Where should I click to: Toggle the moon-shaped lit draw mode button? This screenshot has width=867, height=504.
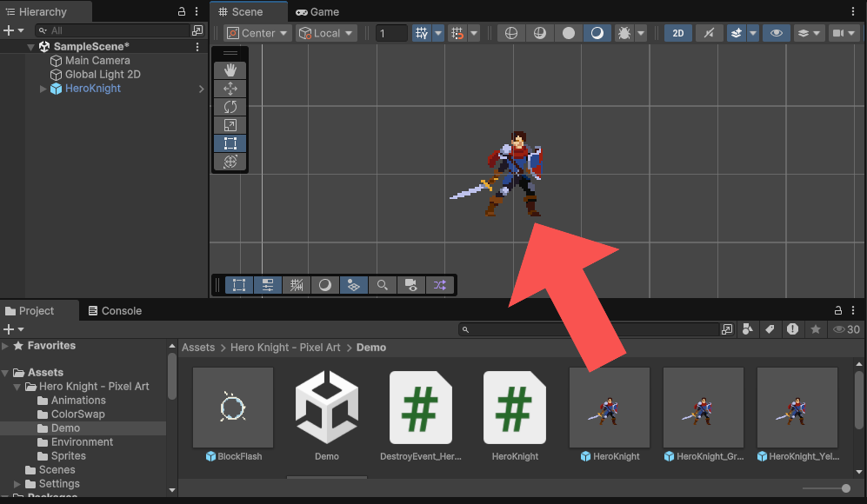[597, 33]
